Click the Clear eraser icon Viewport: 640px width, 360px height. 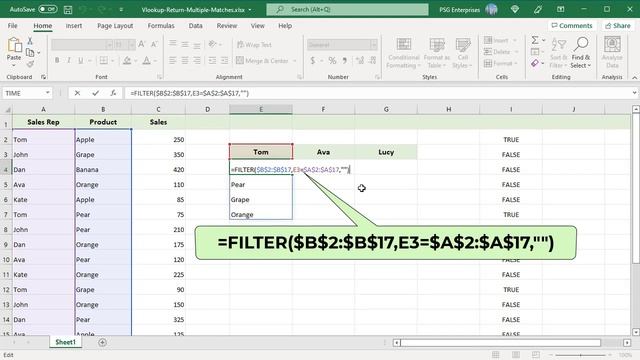click(x=535, y=63)
